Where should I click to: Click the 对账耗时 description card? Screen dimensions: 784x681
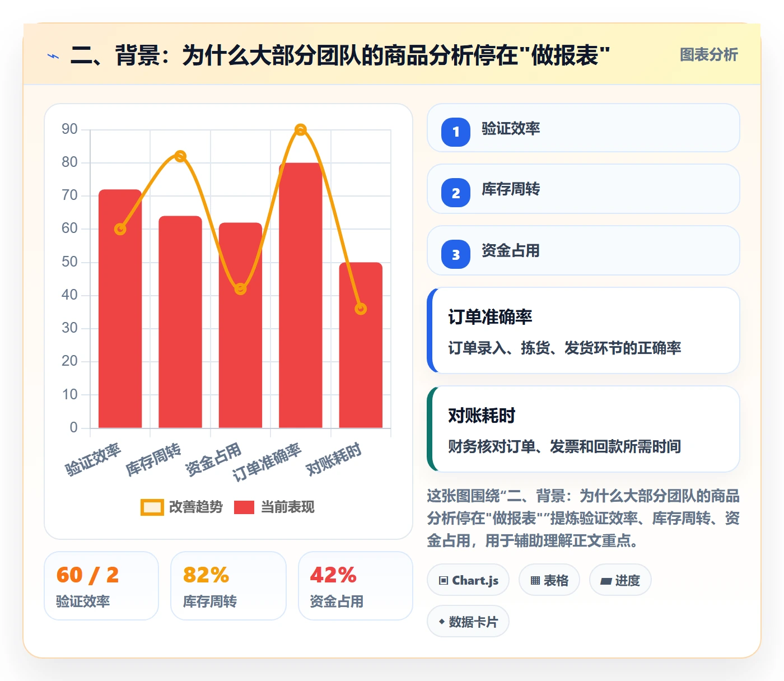point(584,429)
